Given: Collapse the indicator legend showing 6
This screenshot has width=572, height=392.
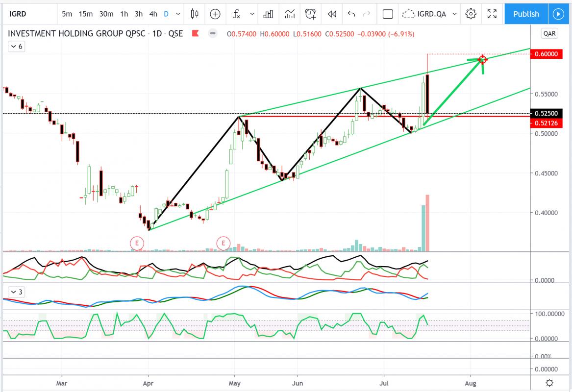Looking at the screenshot, I should click(x=16, y=47).
